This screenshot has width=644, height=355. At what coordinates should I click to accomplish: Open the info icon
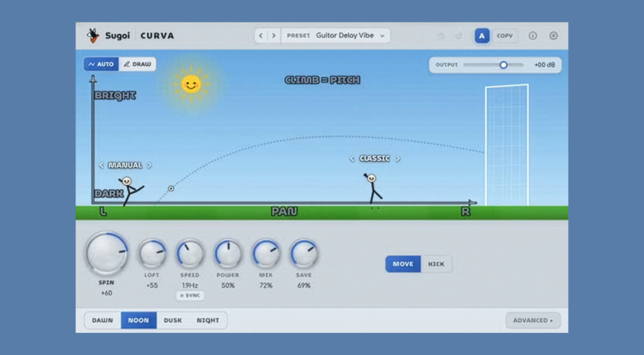[533, 36]
